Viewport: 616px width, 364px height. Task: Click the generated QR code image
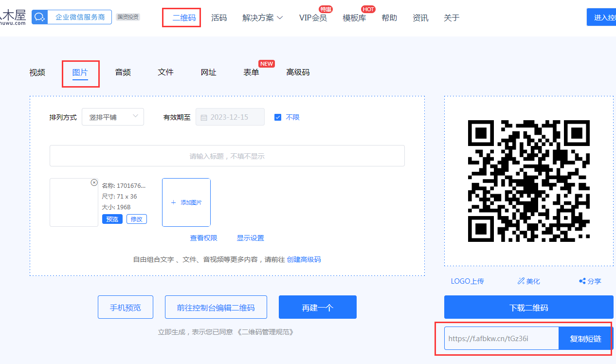click(x=529, y=181)
